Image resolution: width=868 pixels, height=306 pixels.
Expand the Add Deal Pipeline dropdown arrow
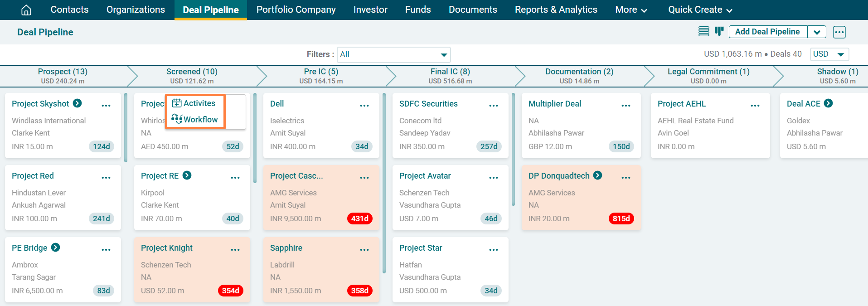coord(817,32)
